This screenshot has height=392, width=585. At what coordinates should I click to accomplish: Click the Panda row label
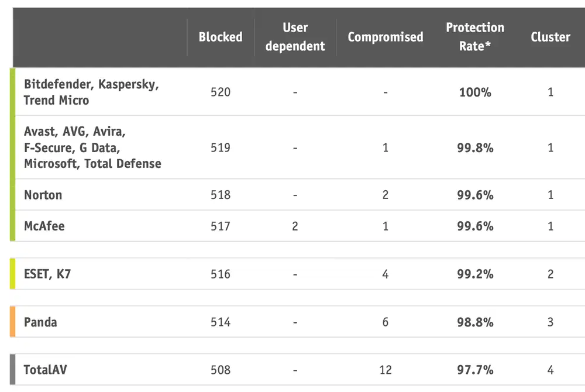pos(40,322)
